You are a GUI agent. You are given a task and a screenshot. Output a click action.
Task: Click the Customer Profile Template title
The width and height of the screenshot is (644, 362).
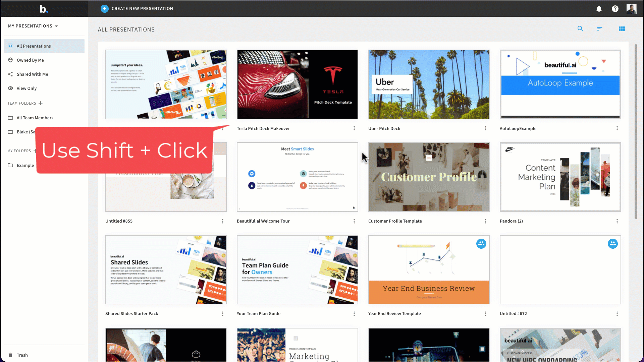coord(395,221)
